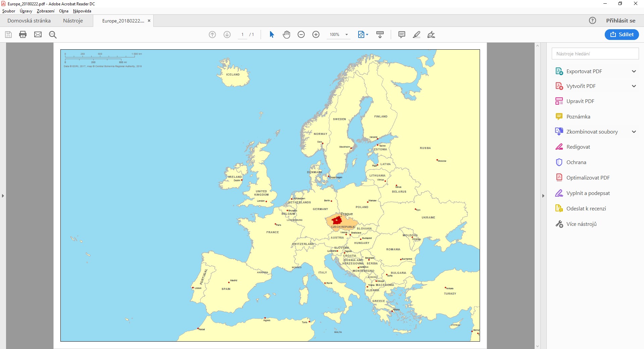Screen dimensions: 644x349
Task: Select the Highlight text pen tool
Action: pos(416,35)
